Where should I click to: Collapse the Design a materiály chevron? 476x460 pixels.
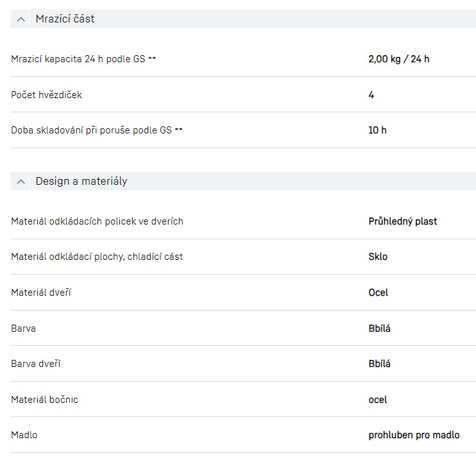[x=21, y=182]
